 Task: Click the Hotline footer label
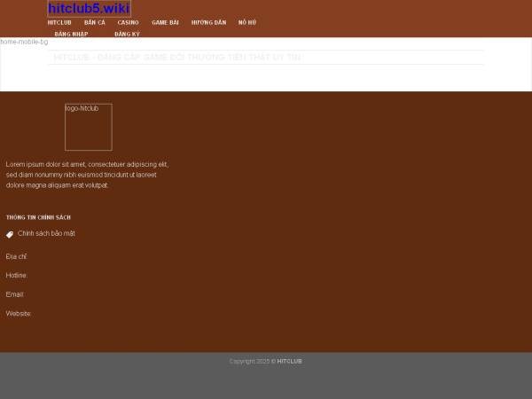tap(17, 275)
